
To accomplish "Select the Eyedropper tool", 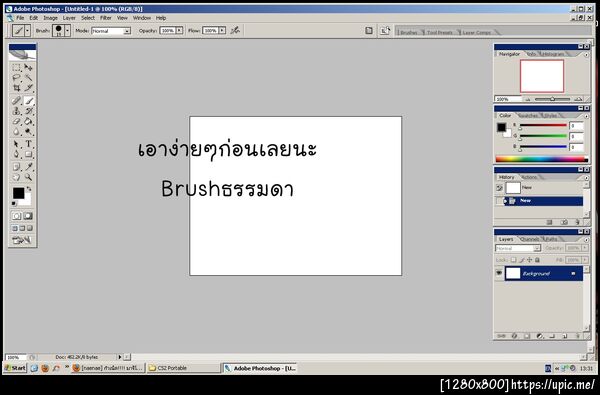I will point(28,167).
